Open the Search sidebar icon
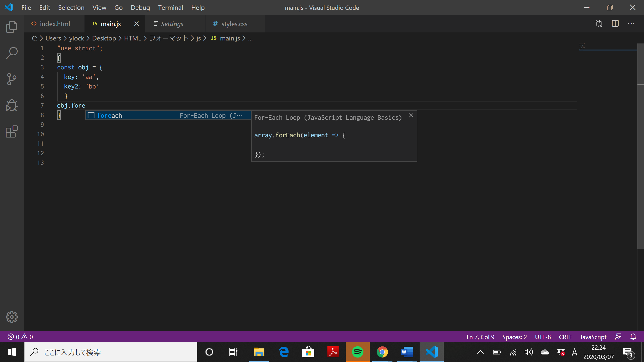Viewport: 644px width, 362px height. coord(11,53)
